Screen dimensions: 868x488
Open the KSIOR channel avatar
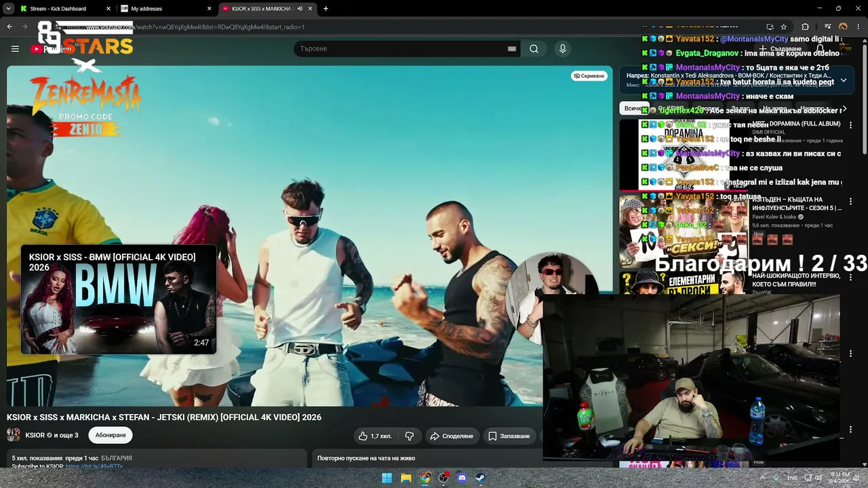click(x=13, y=435)
